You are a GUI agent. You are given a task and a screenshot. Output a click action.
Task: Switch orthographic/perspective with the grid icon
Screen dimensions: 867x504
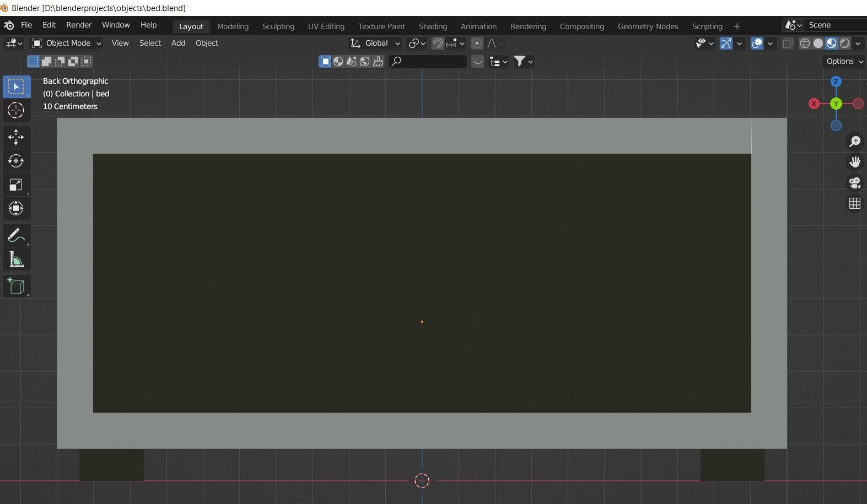point(855,203)
